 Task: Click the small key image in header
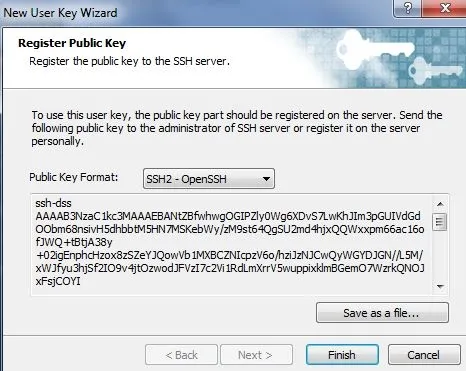(x=435, y=71)
